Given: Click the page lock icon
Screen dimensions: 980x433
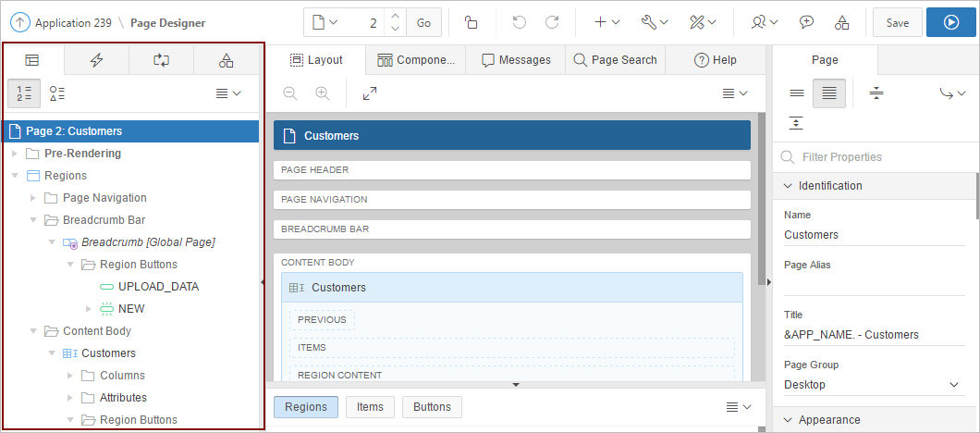Looking at the screenshot, I should click(x=472, y=22).
